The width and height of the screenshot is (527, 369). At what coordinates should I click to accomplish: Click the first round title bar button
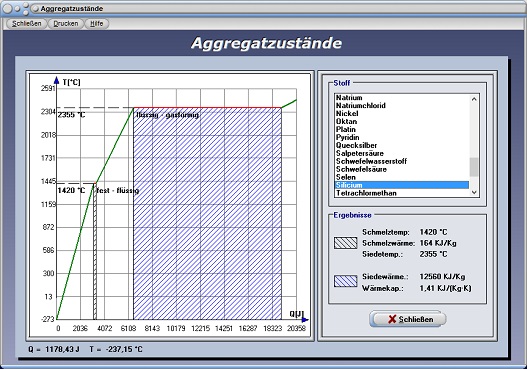point(7,8)
